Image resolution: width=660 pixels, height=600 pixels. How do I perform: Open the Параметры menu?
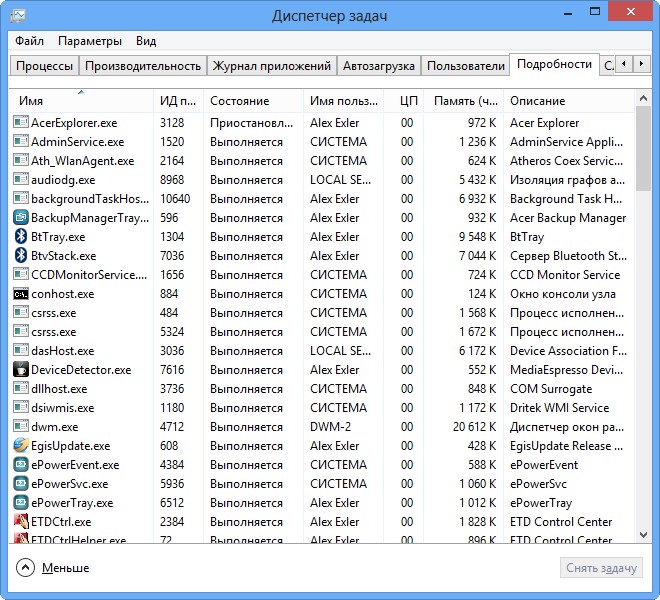click(90, 41)
